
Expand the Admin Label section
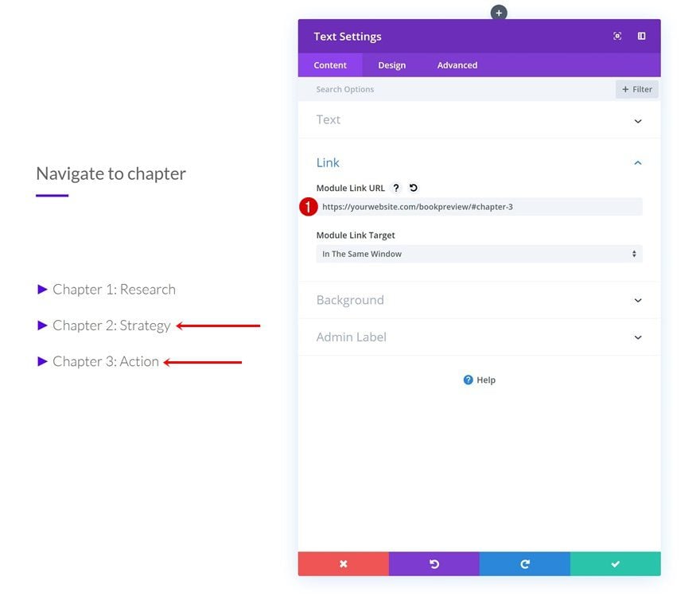[479, 337]
